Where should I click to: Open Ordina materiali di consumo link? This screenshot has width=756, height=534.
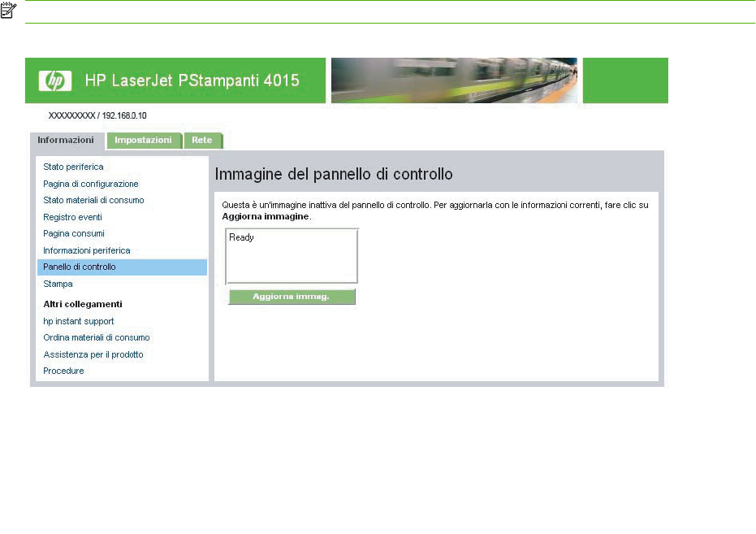(x=97, y=337)
